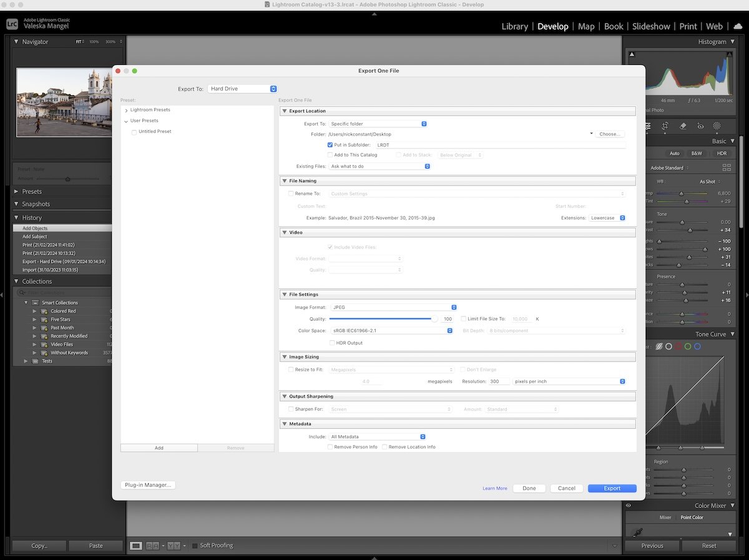Switch to the Library module
Viewport: 749px width, 560px height.
tap(514, 26)
